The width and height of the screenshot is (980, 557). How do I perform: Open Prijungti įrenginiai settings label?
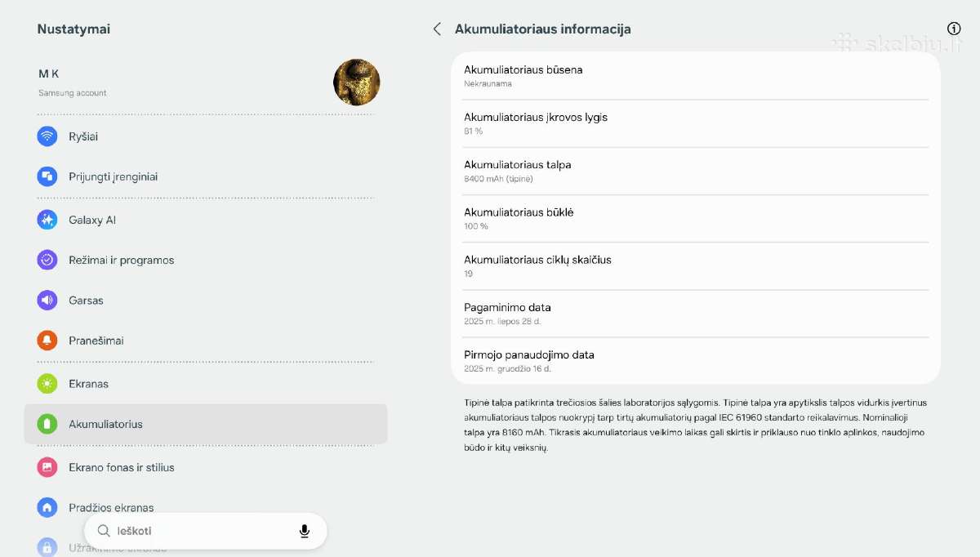pos(114,176)
